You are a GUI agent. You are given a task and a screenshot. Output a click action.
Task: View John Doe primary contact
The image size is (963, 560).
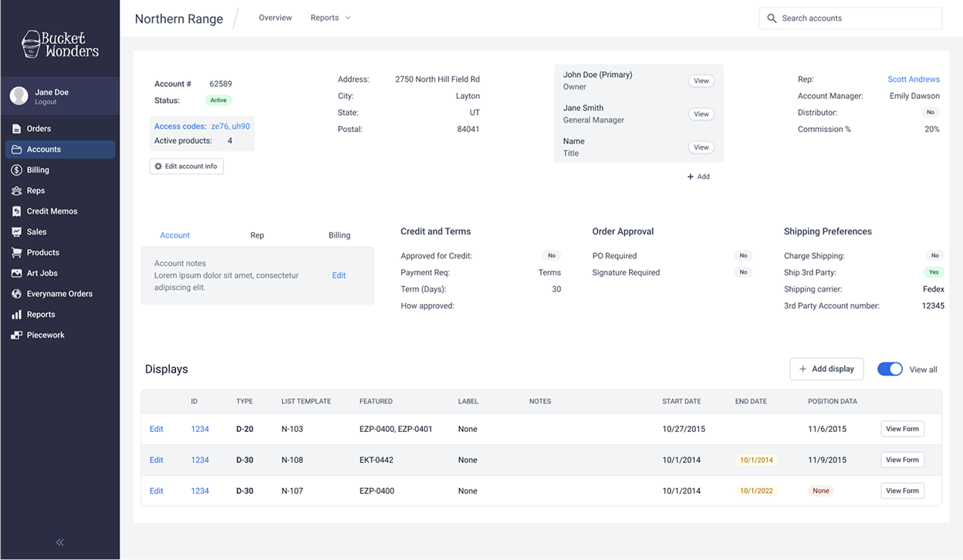(x=701, y=81)
